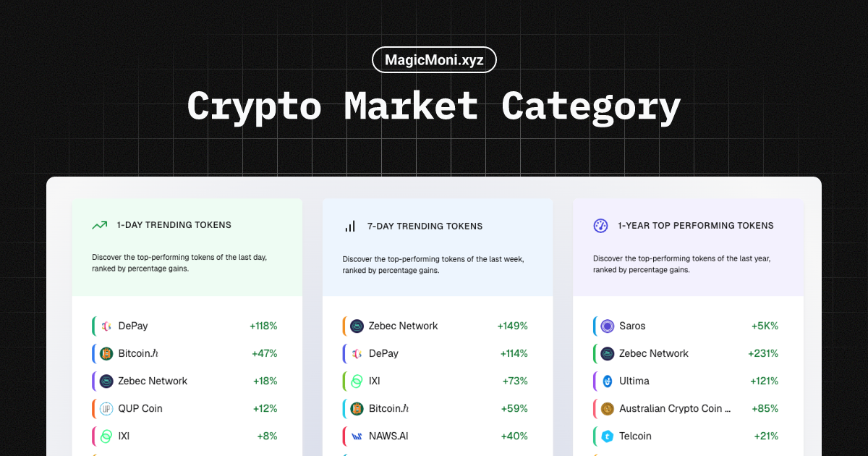
Task: Select the bar chart icon beside 7-Day header
Action: (349, 226)
